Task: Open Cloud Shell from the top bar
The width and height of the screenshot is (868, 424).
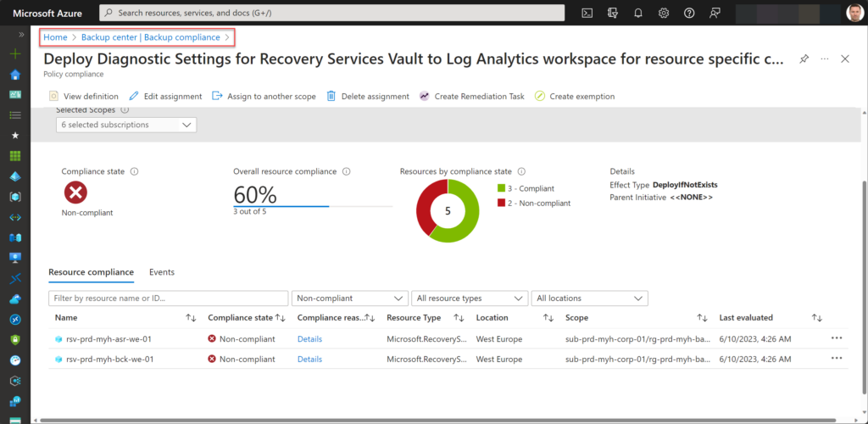Action: [x=587, y=13]
